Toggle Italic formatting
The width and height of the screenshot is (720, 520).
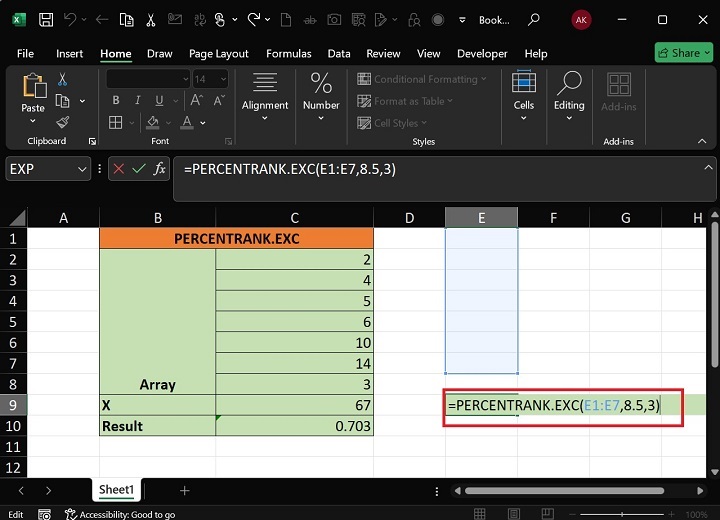(x=137, y=100)
